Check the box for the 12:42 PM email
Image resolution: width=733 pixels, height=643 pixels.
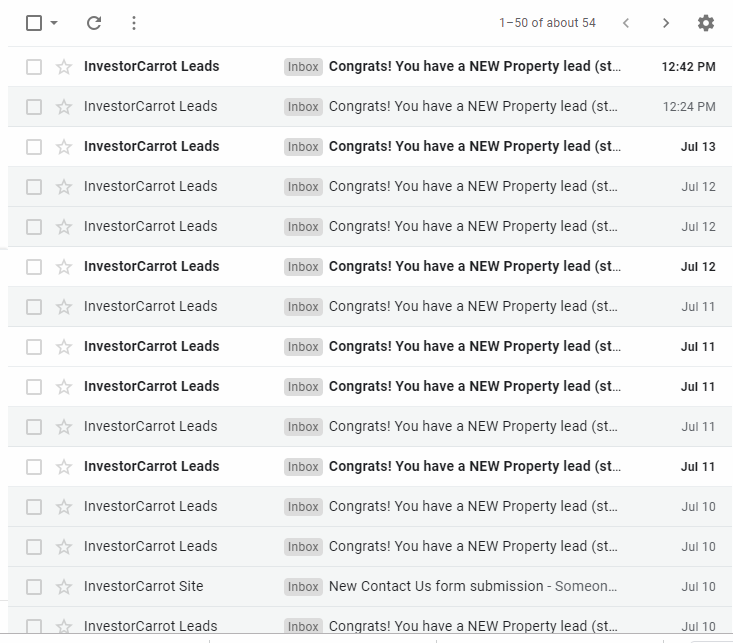(34, 67)
